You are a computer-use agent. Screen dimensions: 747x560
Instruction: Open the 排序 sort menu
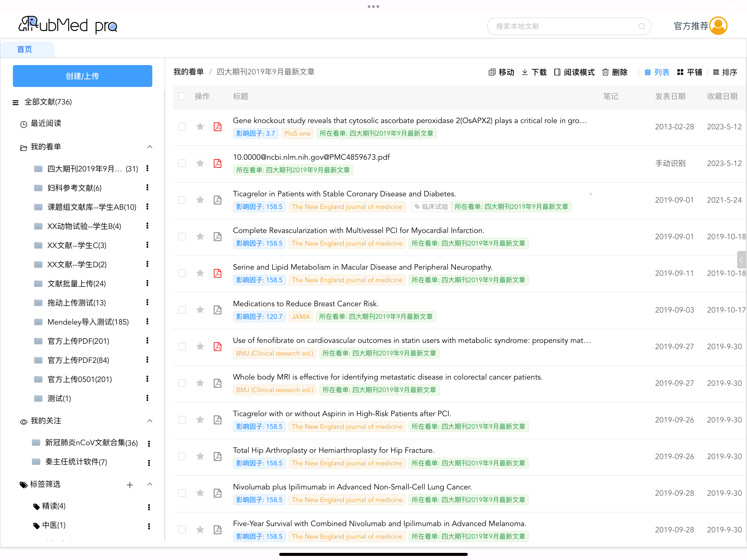(725, 72)
